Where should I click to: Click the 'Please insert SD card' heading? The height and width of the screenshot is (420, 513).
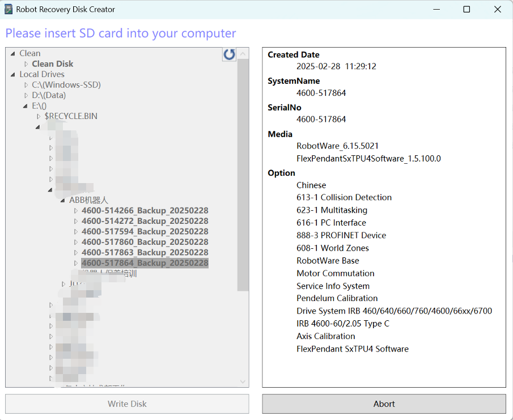coord(121,33)
